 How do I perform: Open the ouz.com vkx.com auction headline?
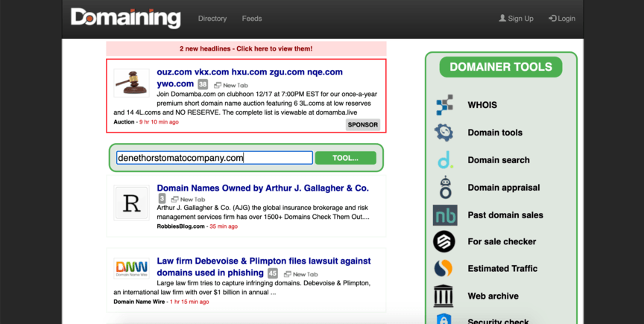point(250,77)
